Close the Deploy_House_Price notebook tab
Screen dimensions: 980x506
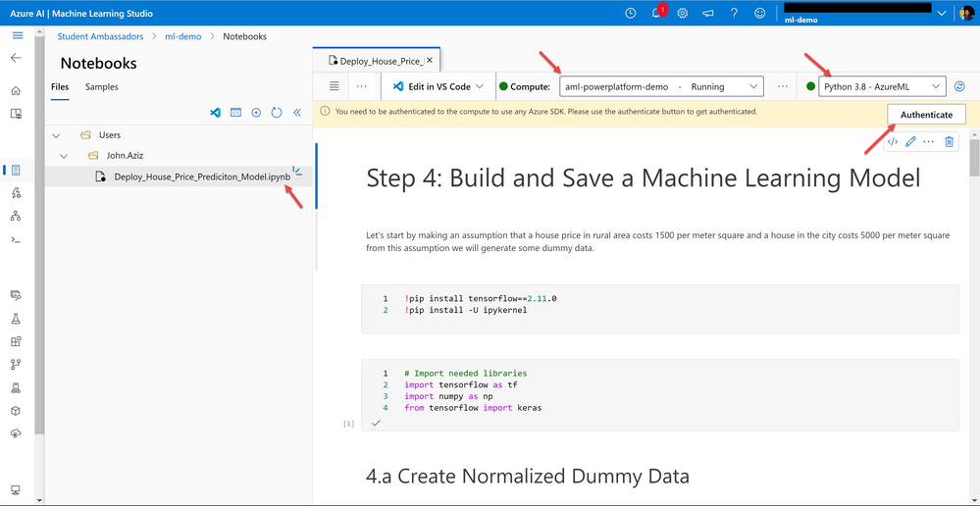(430, 61)
